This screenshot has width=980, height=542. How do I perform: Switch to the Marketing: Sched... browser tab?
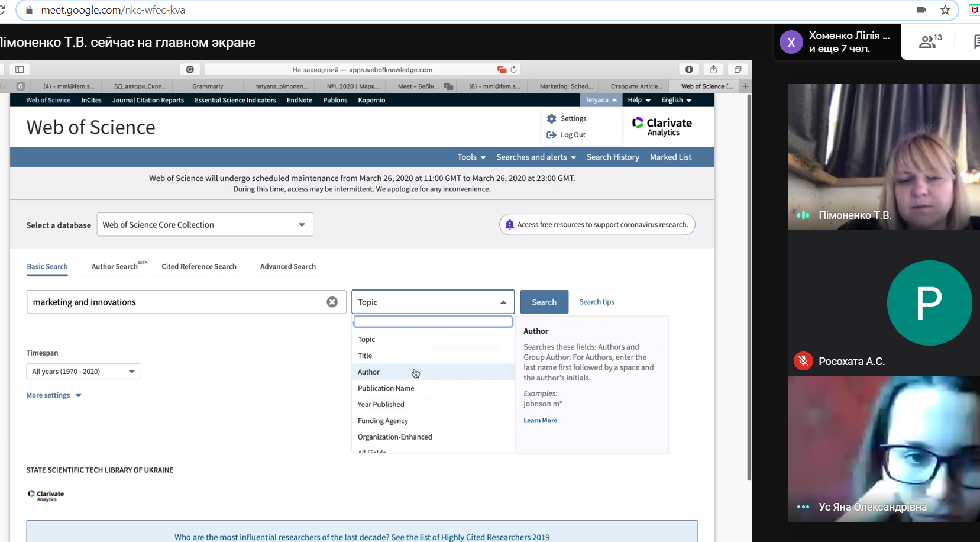point(565,86)
